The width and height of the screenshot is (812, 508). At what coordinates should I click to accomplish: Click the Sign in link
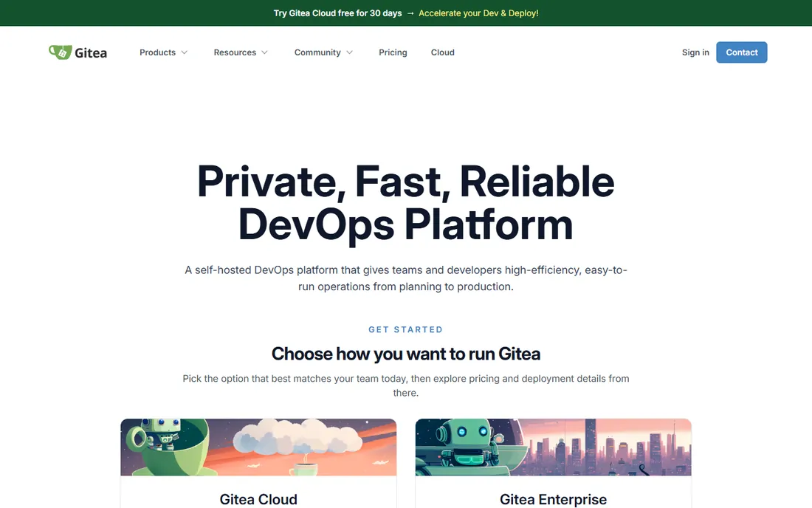[x=695, y=52]
